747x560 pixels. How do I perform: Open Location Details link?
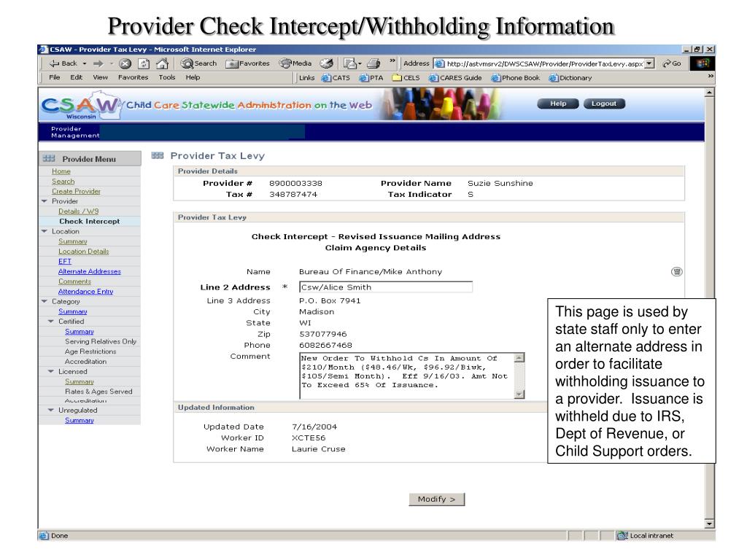83,252
